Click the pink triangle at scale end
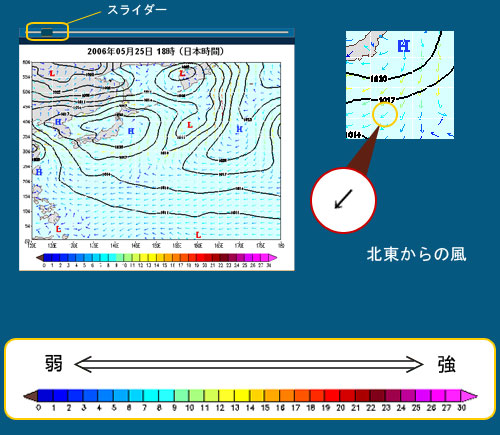This screenshot has width=500, height=435. tap(469, 396)
